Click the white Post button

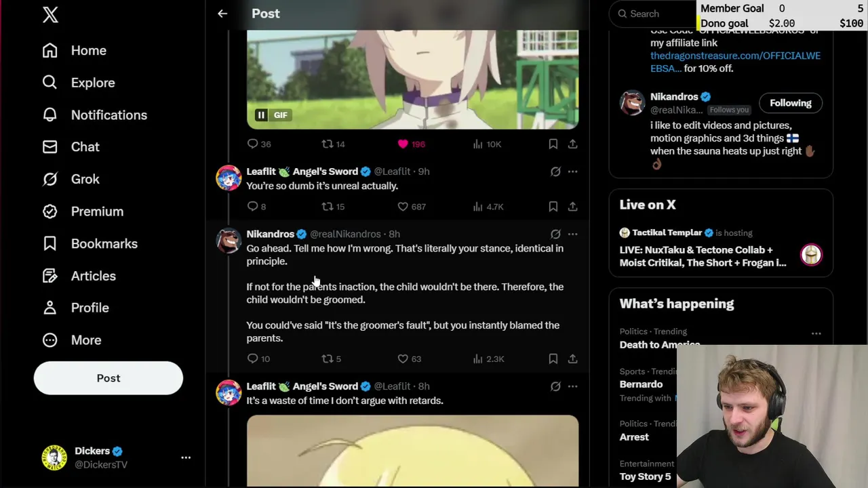[108, 378]
